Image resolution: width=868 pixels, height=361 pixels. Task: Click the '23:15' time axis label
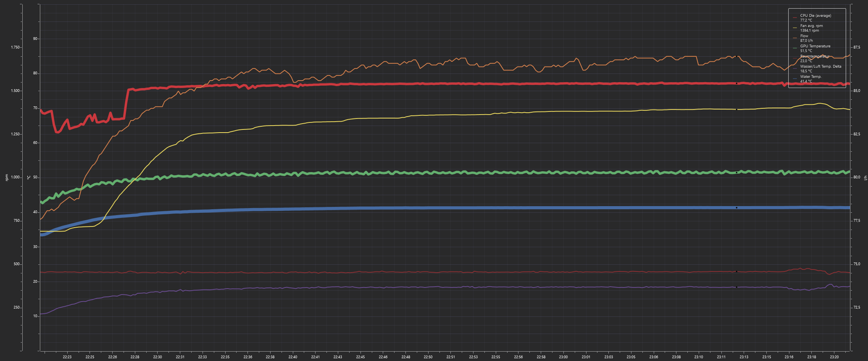tap(767, 357)
